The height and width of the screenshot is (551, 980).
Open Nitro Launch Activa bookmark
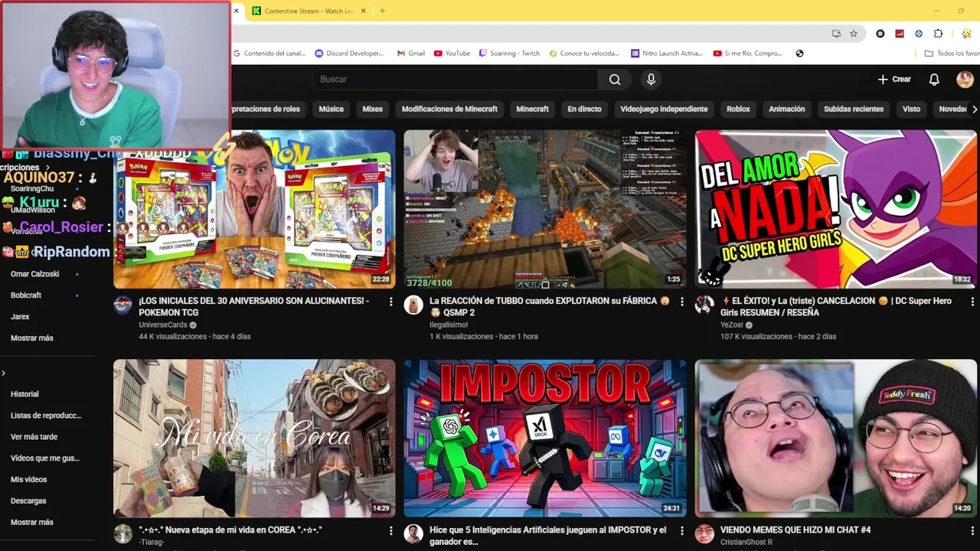coord(666,54)
